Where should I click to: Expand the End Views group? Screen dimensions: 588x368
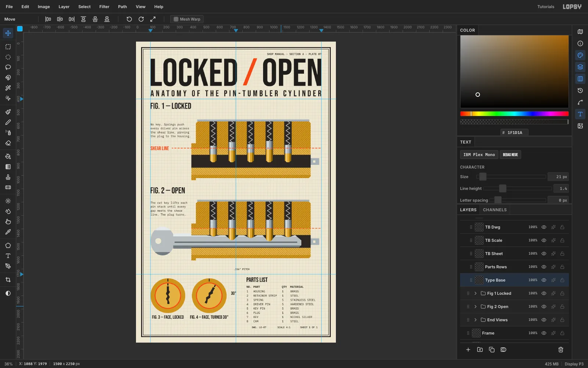tap(476, 320)
